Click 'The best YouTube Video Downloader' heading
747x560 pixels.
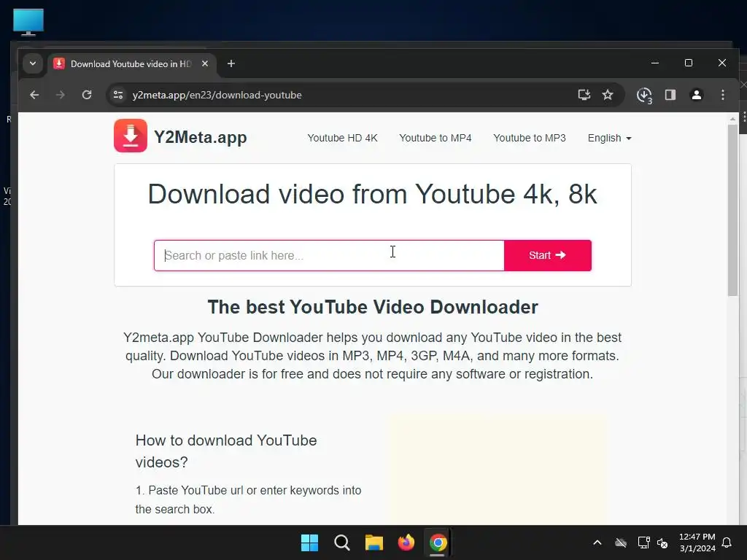click(373, 307)
